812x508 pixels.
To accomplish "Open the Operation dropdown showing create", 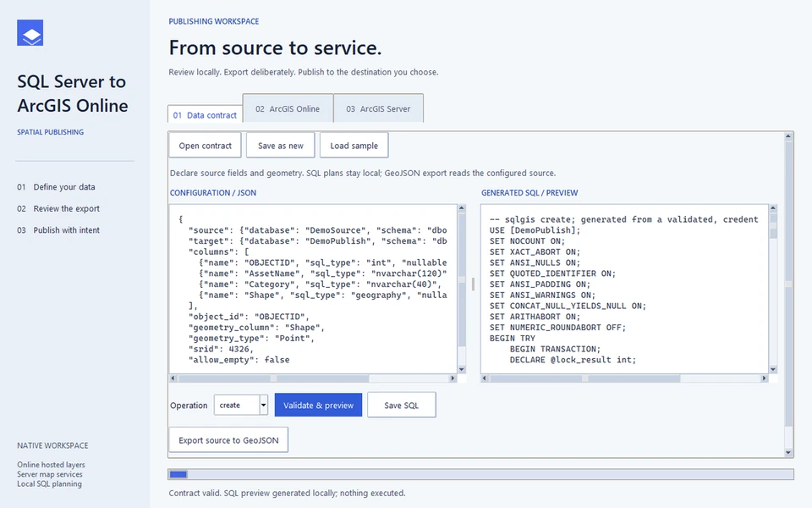I will pyautogui.click(x=241, y=405).
